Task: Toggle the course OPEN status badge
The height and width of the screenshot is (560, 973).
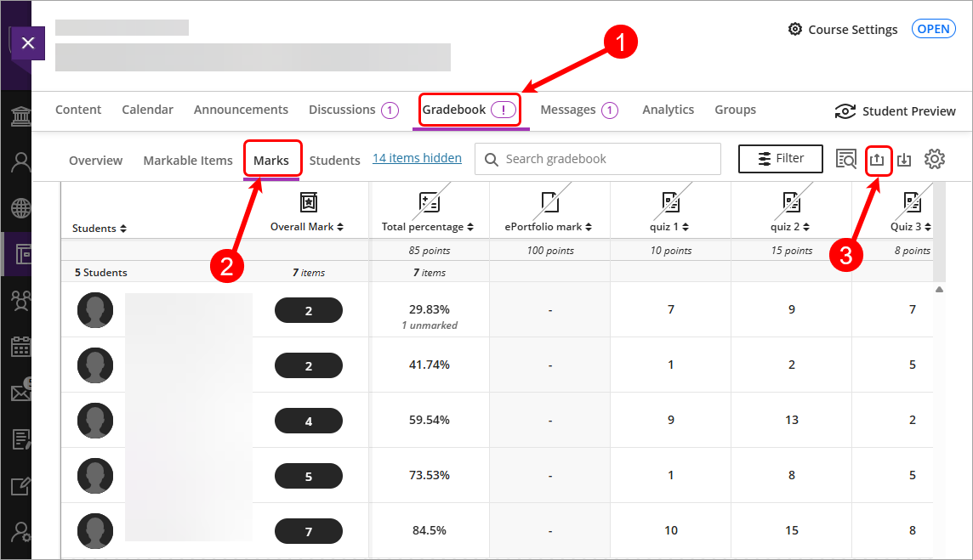Action: [933, 29]
